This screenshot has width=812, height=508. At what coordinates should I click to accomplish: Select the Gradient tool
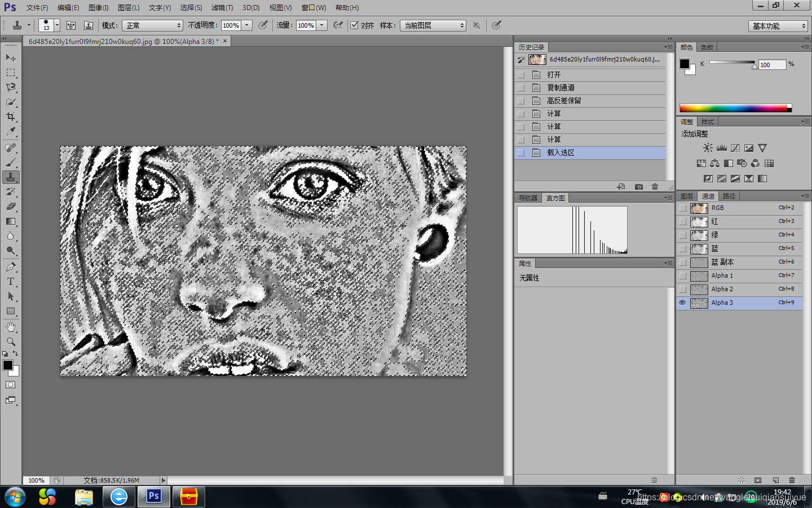pyautogui.click(x=11, y=221)
